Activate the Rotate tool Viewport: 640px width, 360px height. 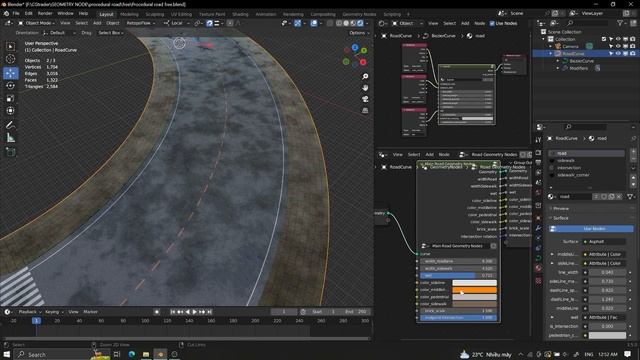[x=11, y=86]
